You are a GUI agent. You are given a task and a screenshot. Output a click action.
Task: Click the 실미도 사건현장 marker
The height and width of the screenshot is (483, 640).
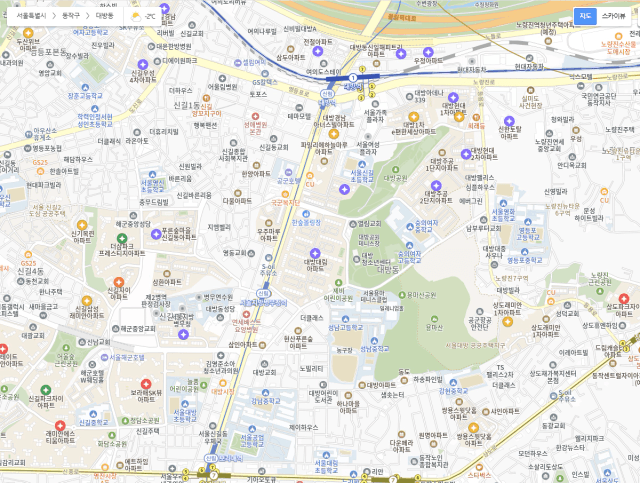530,90
